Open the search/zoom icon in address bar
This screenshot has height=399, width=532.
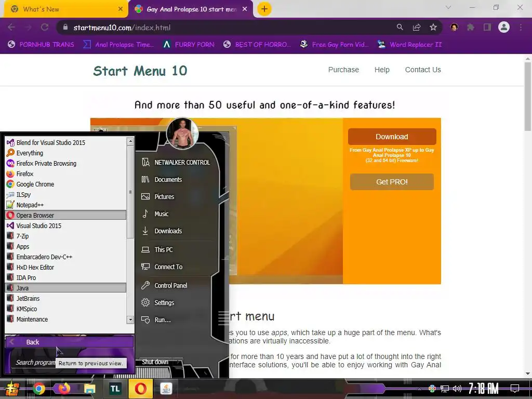[400, 27]
